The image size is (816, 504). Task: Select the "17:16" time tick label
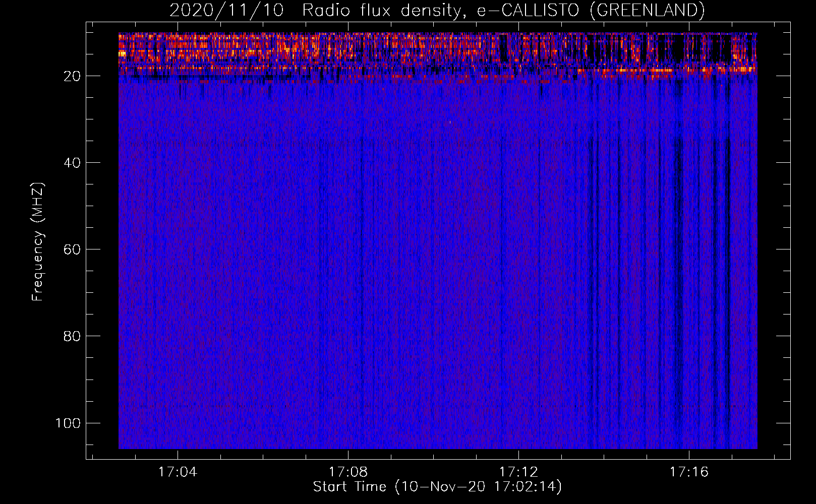pos(689,472)
